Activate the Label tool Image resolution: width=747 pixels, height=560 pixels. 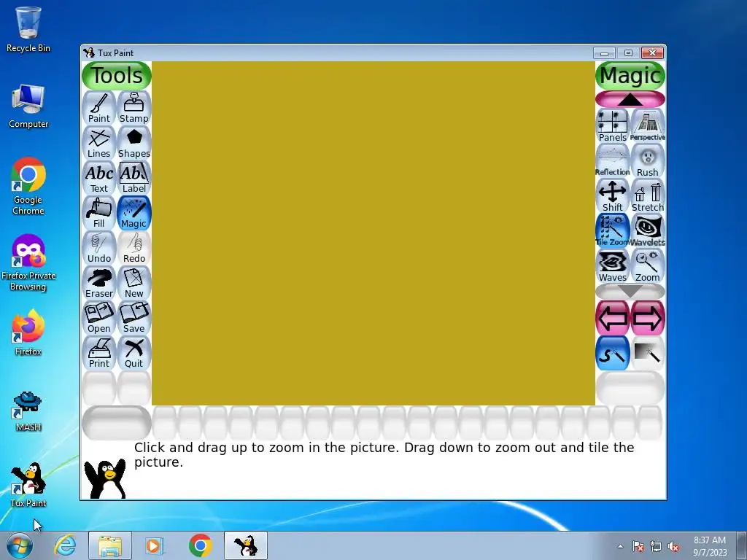click(134, 178)
